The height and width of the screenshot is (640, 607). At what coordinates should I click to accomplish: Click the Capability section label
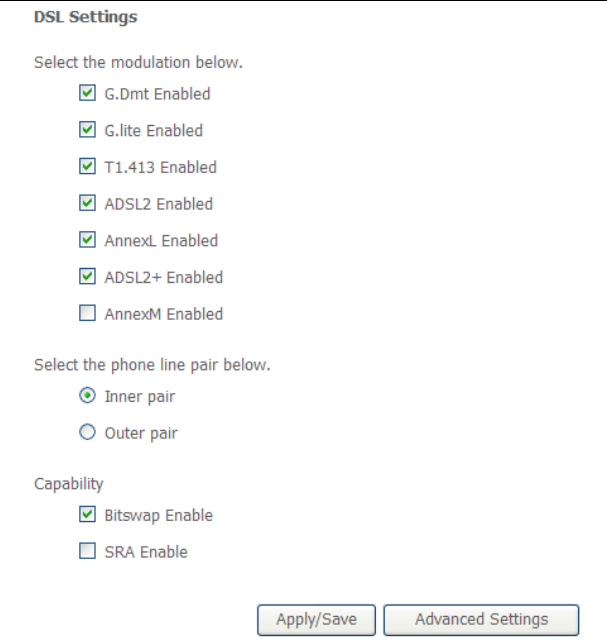69,484
